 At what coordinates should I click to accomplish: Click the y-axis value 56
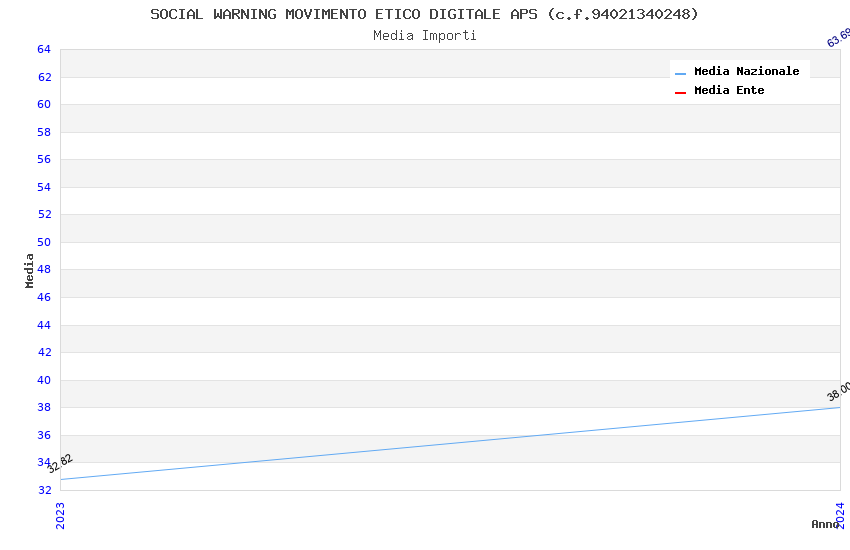[x=44, y=159]
